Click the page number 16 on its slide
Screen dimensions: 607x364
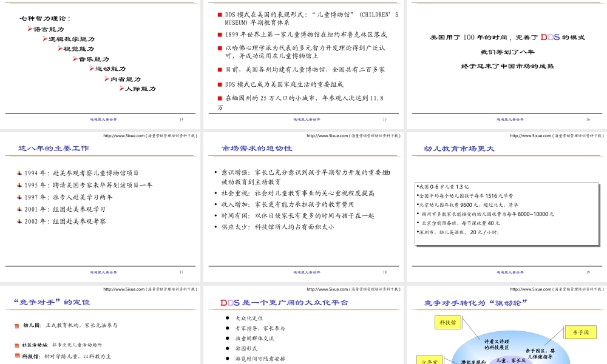tap(587, 120)
